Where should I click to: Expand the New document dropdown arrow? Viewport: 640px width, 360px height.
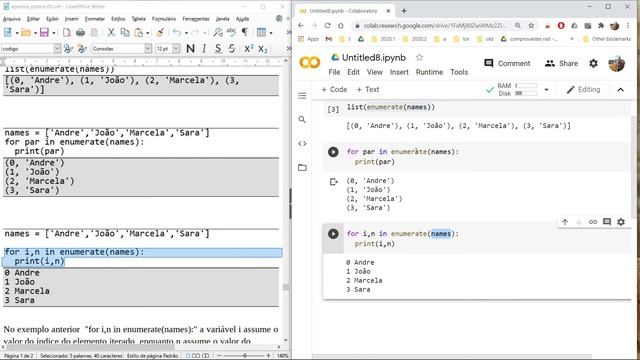tap(17, 33)
